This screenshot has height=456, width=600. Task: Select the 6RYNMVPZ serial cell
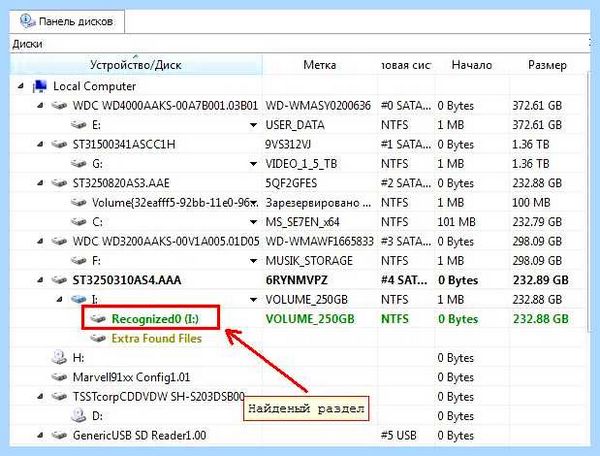coord(297,280)
